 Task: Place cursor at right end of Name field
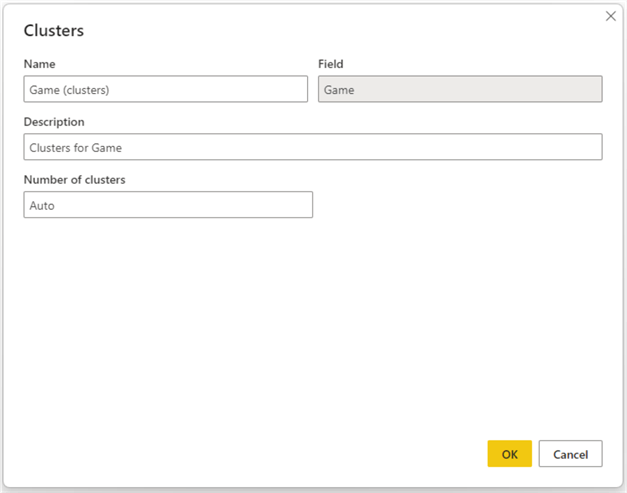coord(298,89)
